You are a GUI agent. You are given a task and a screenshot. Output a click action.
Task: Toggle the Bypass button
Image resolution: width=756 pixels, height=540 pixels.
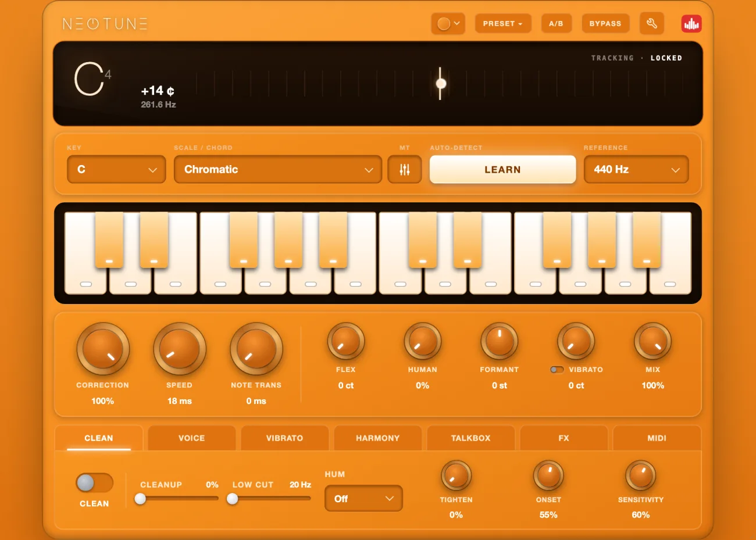coord(605,24)
